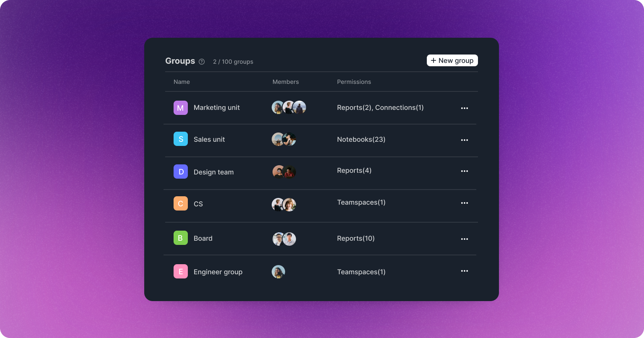Select the indigo D Design team icon
Screen dimensions: 644x338
pos(181,172)
